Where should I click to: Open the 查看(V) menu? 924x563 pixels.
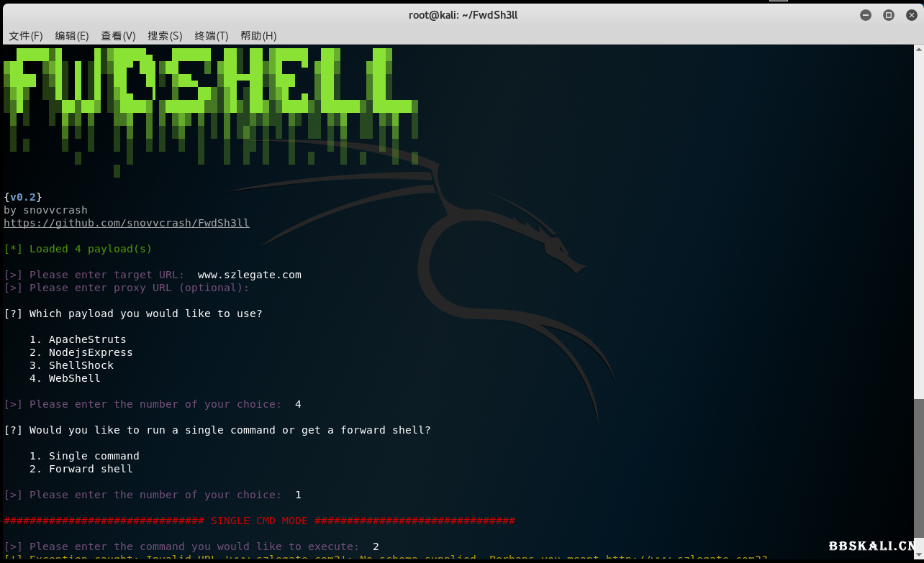[118, 36]
